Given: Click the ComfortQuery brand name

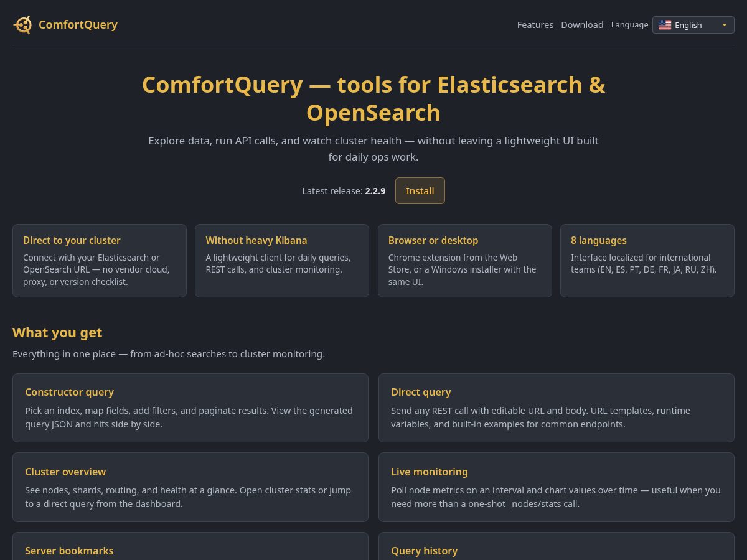Looking at the screenshot, I should (x=78, y=25).
